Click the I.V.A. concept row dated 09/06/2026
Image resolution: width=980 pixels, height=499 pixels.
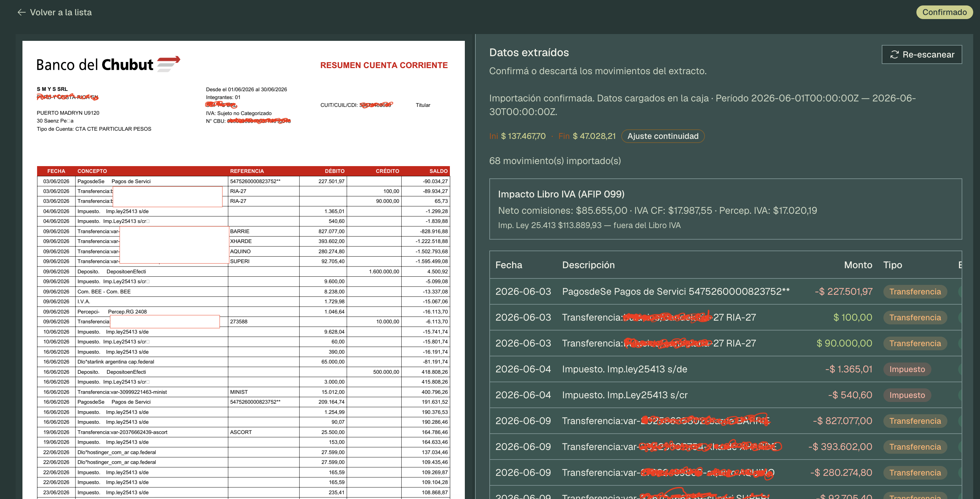click(243, 301)
